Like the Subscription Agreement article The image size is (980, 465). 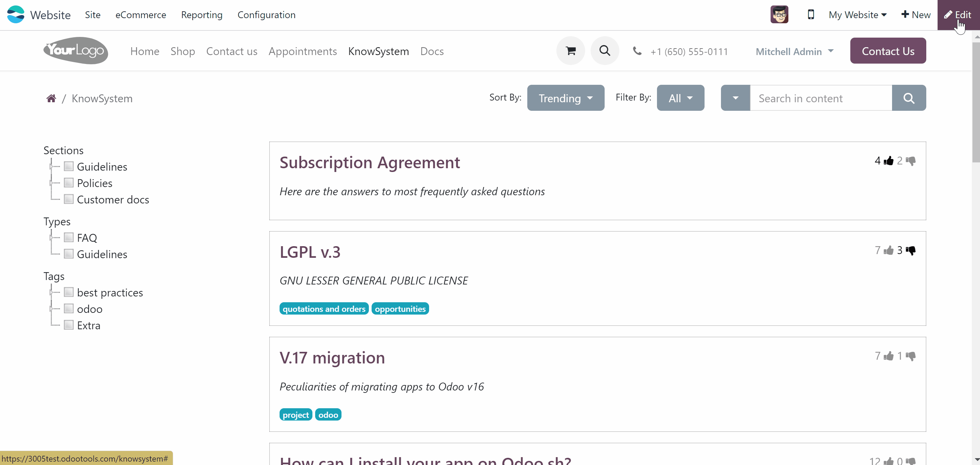[x=888, y=161]
